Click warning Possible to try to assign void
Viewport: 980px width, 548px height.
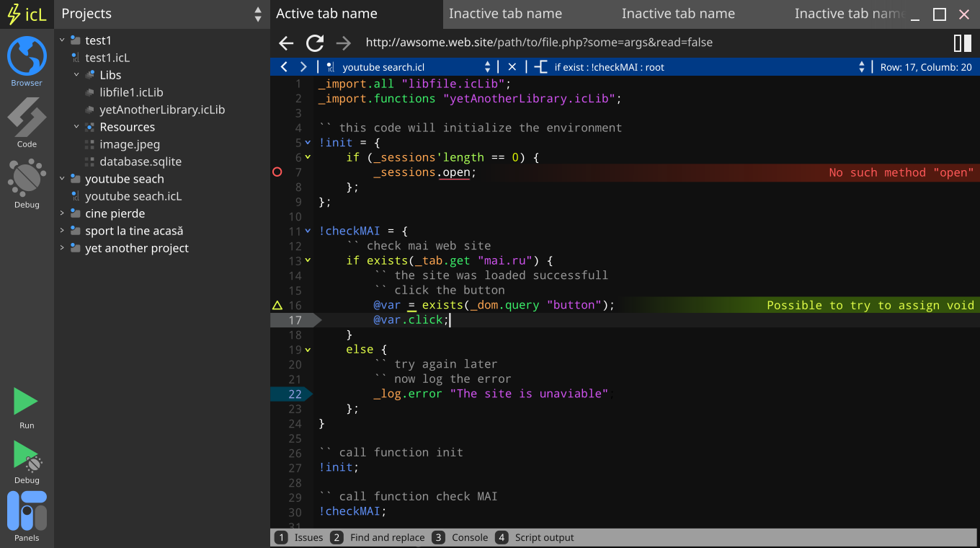coord(870,305)
